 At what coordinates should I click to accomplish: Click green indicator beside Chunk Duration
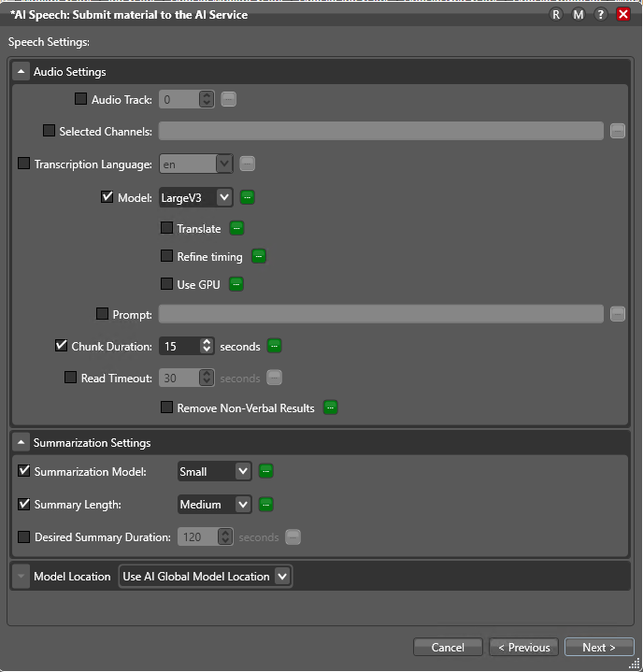(275, 346)
